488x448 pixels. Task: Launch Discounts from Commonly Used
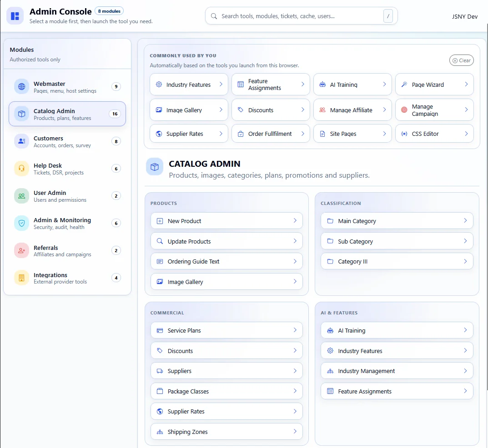271,110
